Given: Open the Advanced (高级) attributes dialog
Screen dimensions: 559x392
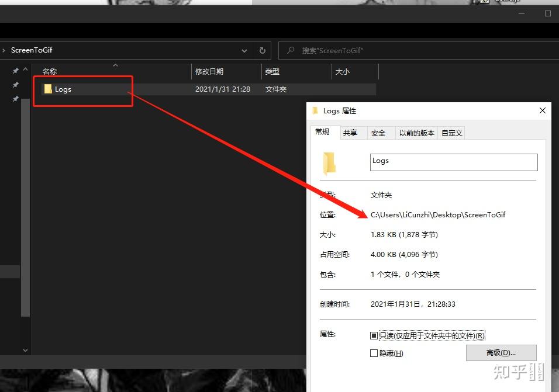Looking at the screenshot, I should click(501, 353).
